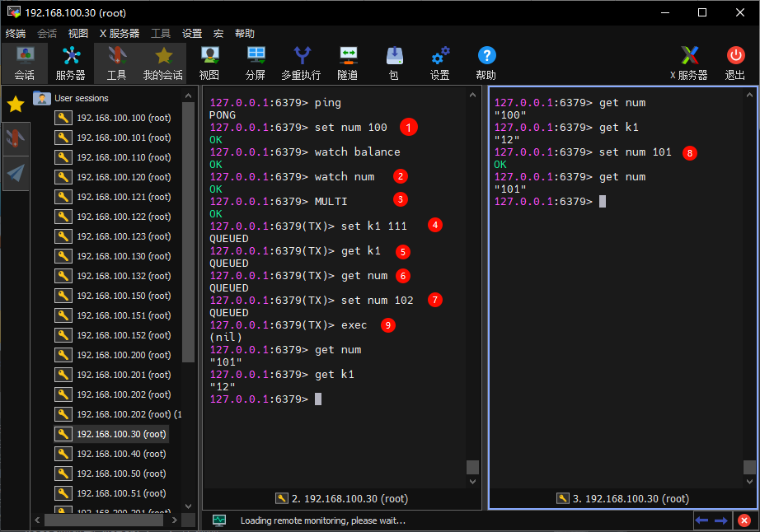The width and height of the screenshot is (760, 532).
Task: Click the session list scroll-left arrow
Action: point(37,520)
